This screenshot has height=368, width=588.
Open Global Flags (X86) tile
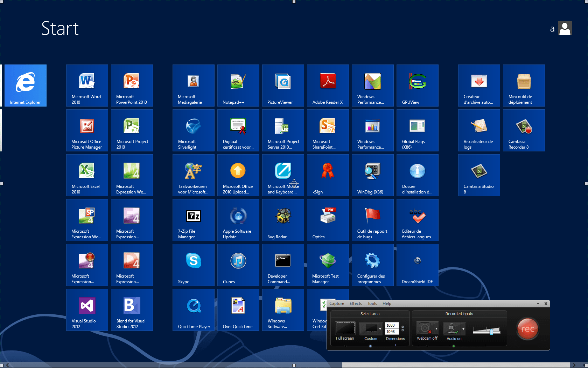pos(418,130)
